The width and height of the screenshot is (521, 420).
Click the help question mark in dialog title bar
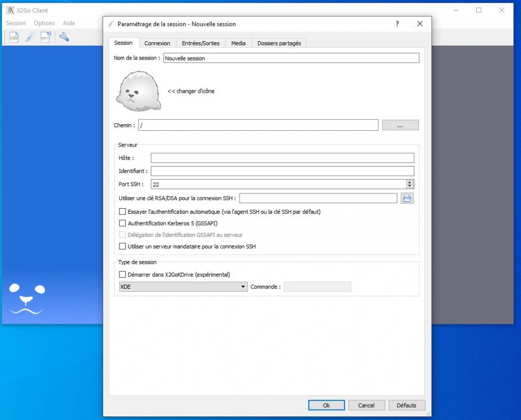click(x=397, y=24)
